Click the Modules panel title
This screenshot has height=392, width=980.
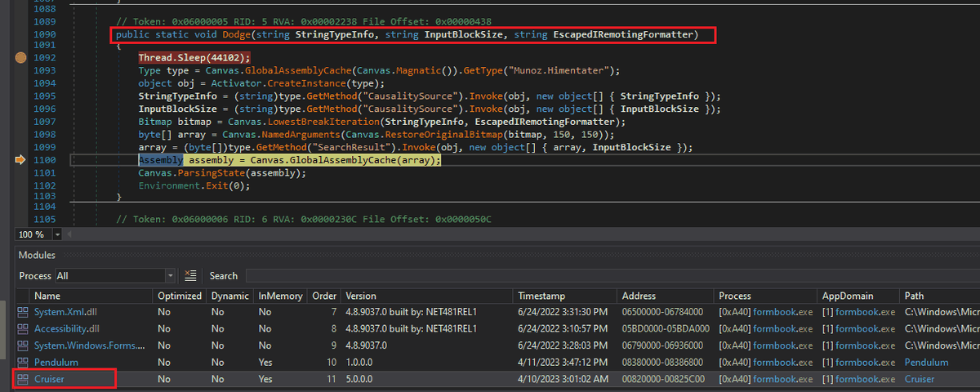pyautogui.click(x=37, y=256)
